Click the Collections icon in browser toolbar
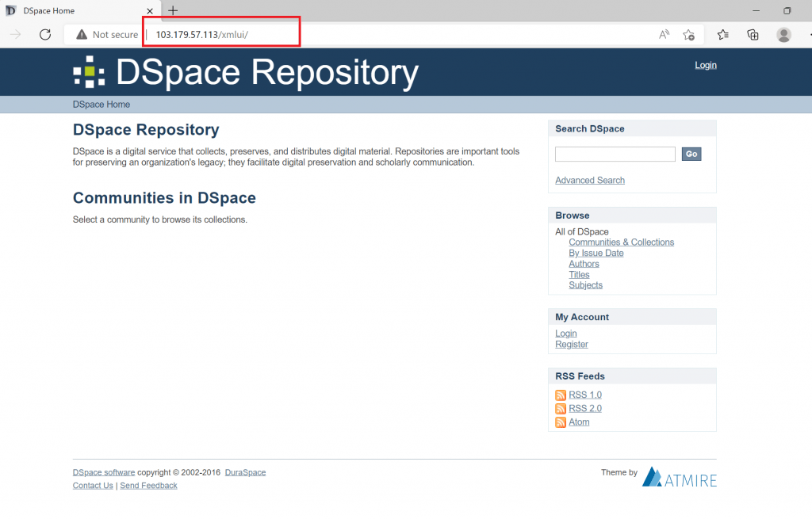This screenshot has height=519, width=812. [x=753, y=35]
